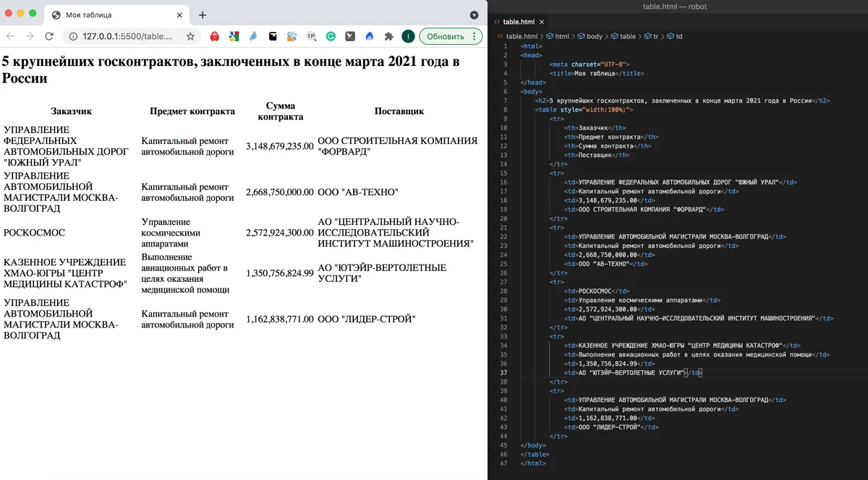Open the table breadcrumb segment
The image size is (868, 480).
click(x=624, y=36)
